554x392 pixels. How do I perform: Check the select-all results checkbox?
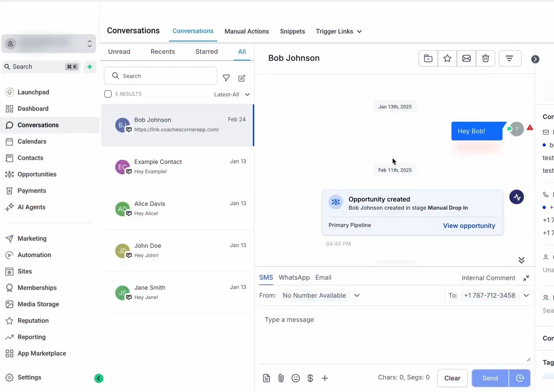108,94
